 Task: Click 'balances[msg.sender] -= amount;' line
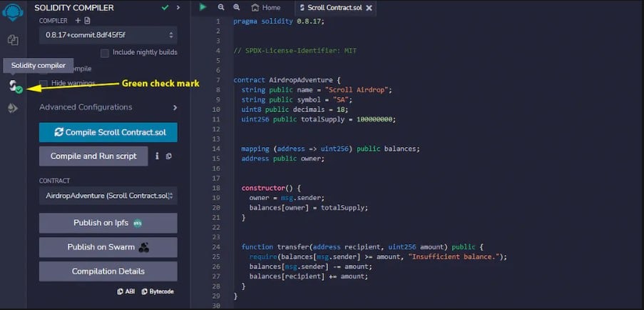point(311,267)
